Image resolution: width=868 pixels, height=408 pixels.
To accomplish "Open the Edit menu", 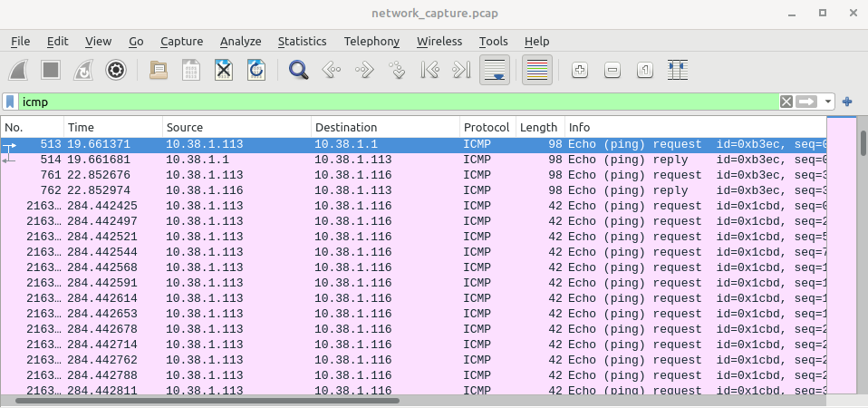I will (58, 42).
